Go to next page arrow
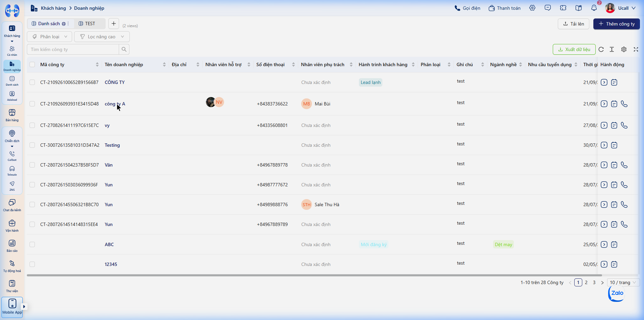The height and width of the screenshot is (320, 644). [602, 282]
